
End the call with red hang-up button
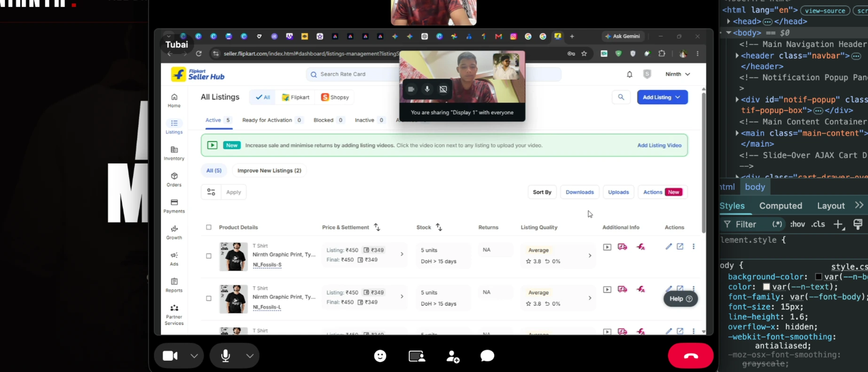tap(690, 356)
